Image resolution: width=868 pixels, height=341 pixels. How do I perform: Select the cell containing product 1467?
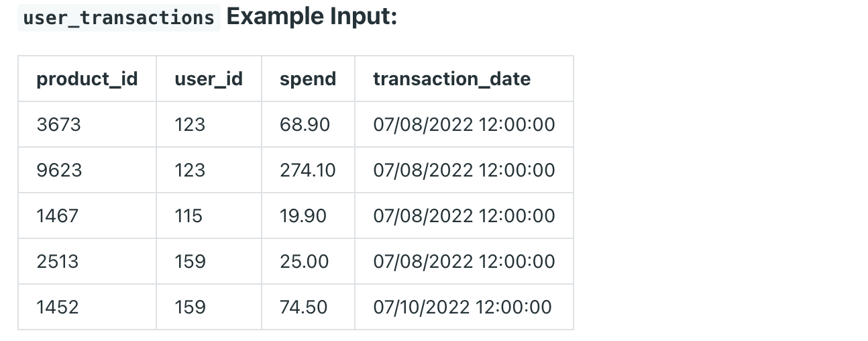click(x=58, y=216)
